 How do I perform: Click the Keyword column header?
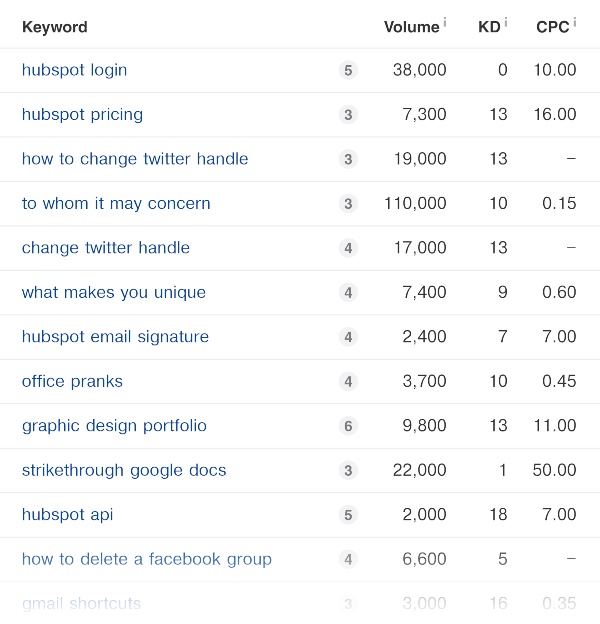click(x=54, y=27)
